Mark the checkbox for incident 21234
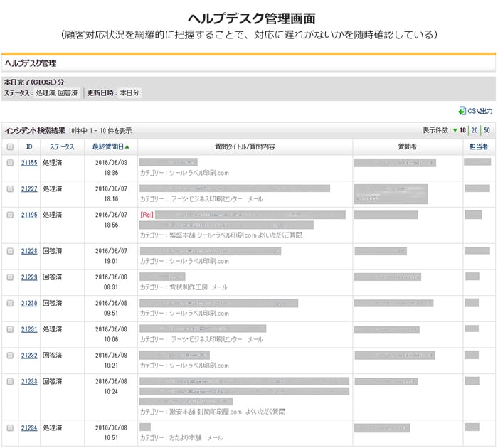 tap(10, 427)
